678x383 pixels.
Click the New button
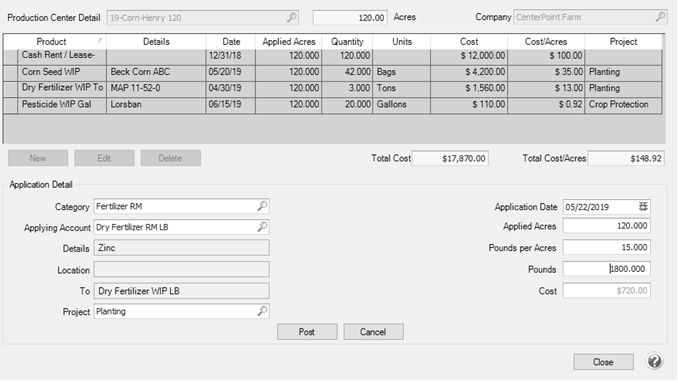(38, 158)
